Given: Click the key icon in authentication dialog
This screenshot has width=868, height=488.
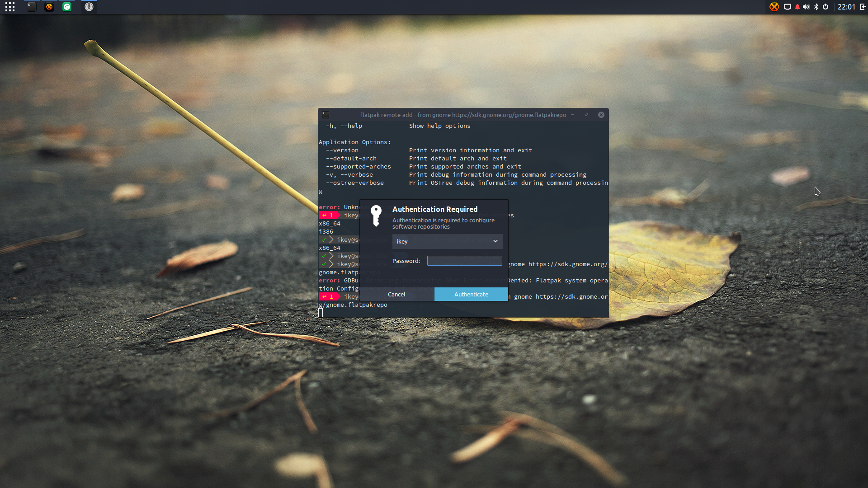Looking at the screenshot, I should click(x=376, y=216).
